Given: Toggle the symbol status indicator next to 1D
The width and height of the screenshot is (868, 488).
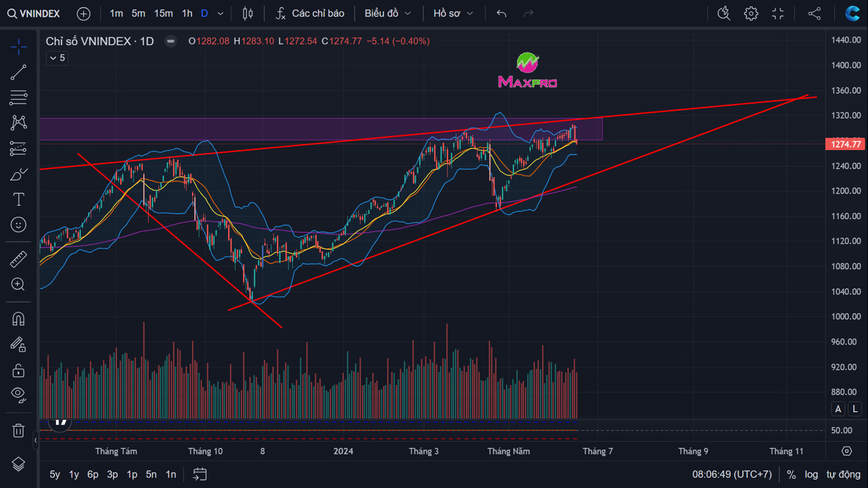Looking at the screenshot, I should pyautogui.click(x=170, y=41).
